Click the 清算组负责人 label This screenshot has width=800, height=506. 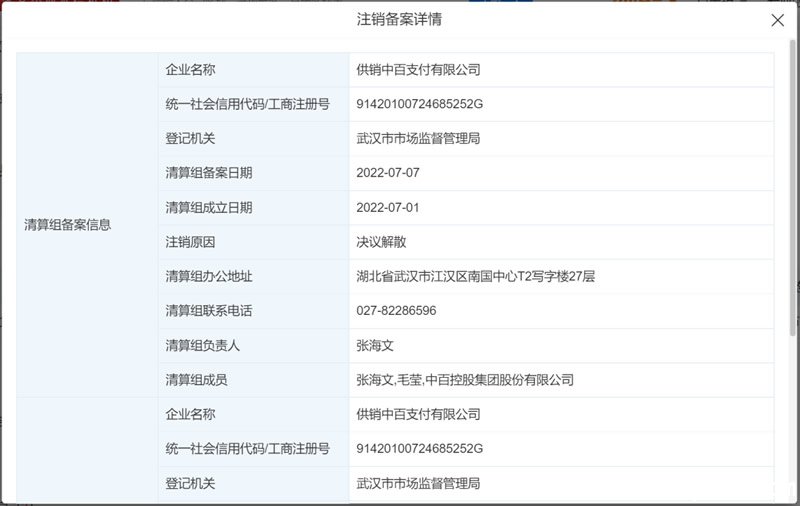click(x=203, y=345)
